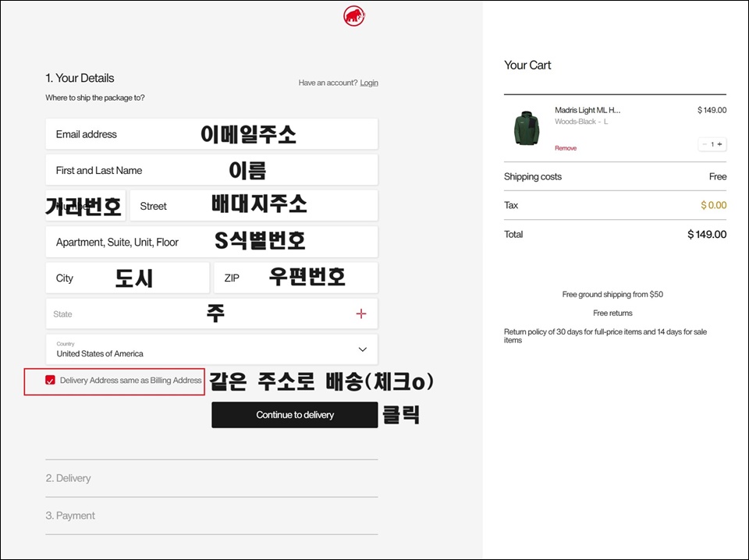Click the Free returns text
Screen dimensions: 749x560
click(612, 314)
